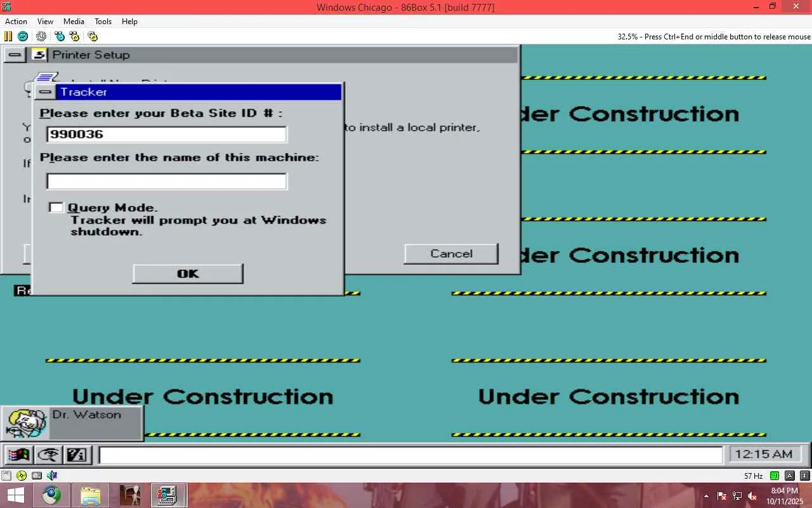The height and width of the screenshot is (508, 812).
Task: Click the floppy disk status icon in 86Box
Action: click(x=6, y=476)
